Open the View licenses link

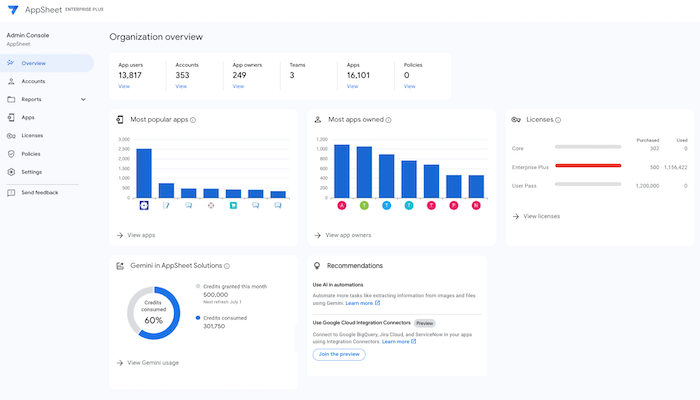tap(536, 217)
